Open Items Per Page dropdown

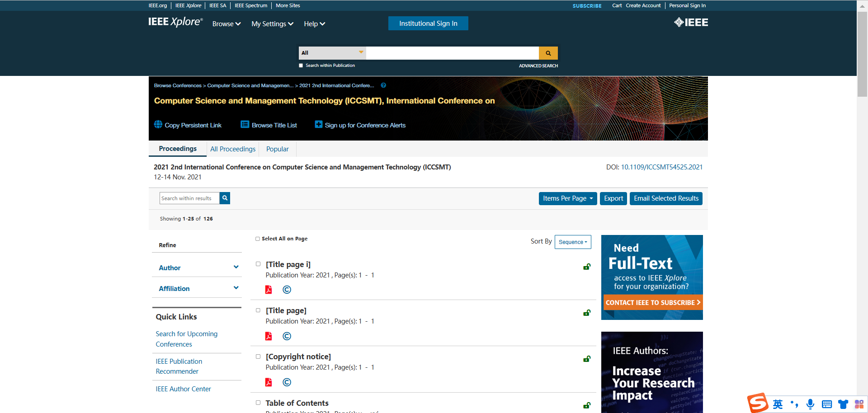[568, 198]
